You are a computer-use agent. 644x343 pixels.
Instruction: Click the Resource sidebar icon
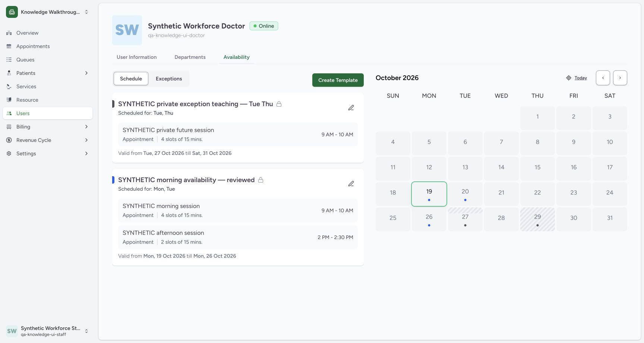9,100
